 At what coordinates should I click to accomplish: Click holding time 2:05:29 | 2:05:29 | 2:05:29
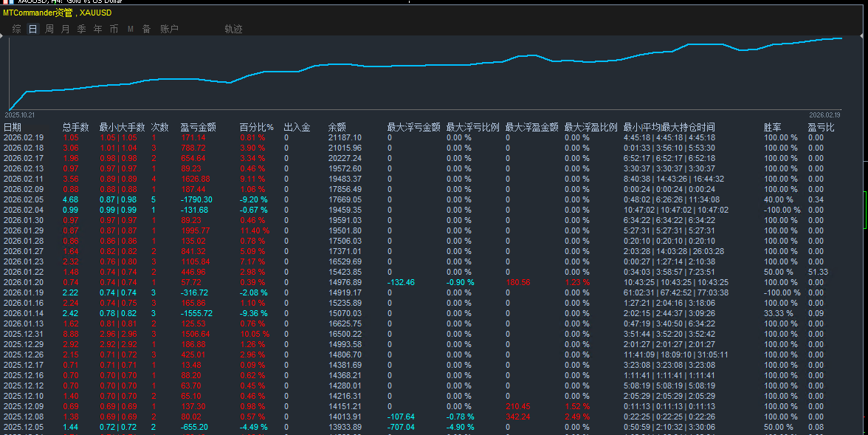pos(669,396)
